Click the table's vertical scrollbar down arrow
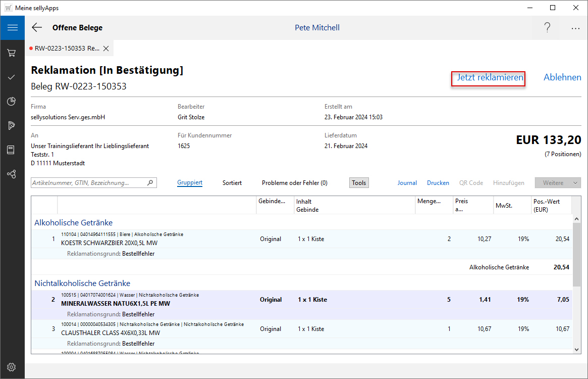This screenshot has width=588, height=379. (577, 349)
